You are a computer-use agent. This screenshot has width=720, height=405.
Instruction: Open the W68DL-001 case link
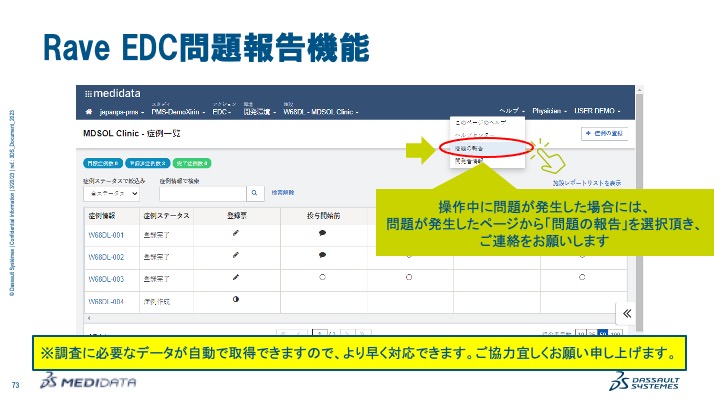pyautogui.click(x=105, y=233)
